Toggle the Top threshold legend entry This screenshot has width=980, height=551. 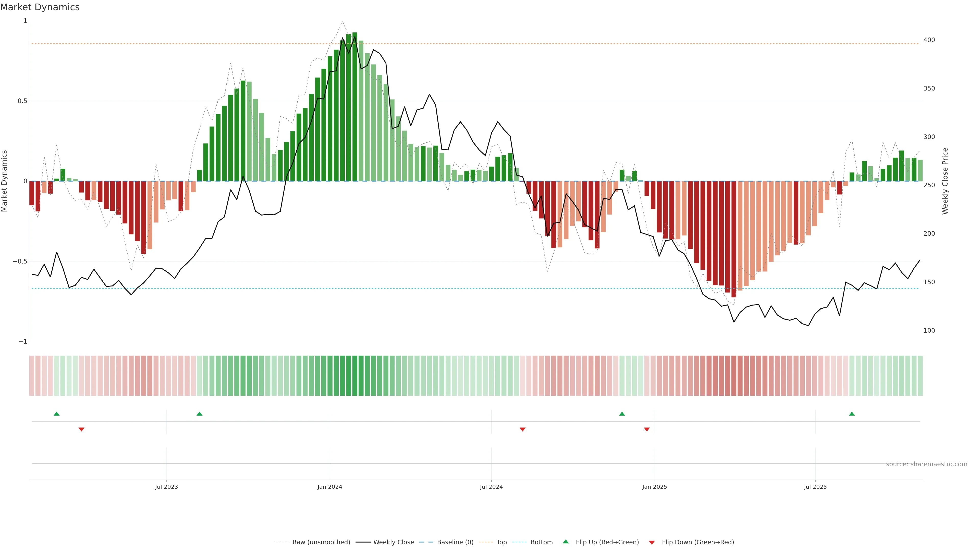click(501, 542)
